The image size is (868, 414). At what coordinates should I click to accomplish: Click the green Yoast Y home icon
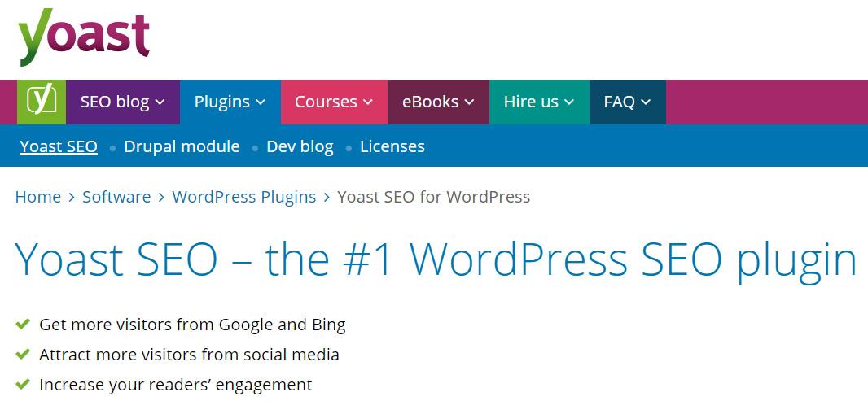coord(42,102)
